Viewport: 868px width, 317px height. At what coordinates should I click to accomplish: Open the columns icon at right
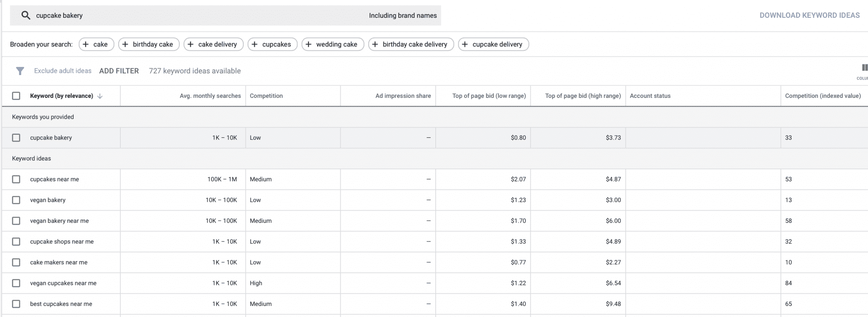click(864, 68)
